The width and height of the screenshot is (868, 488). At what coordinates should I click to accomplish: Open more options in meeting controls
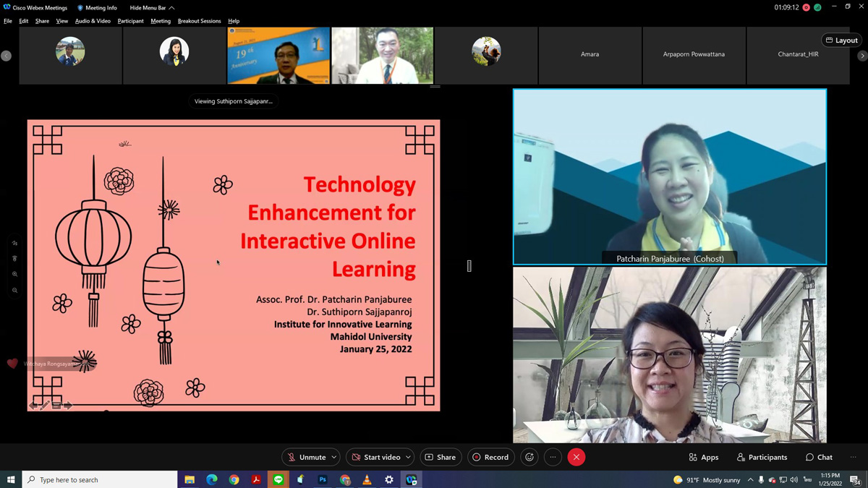(553, 457)
